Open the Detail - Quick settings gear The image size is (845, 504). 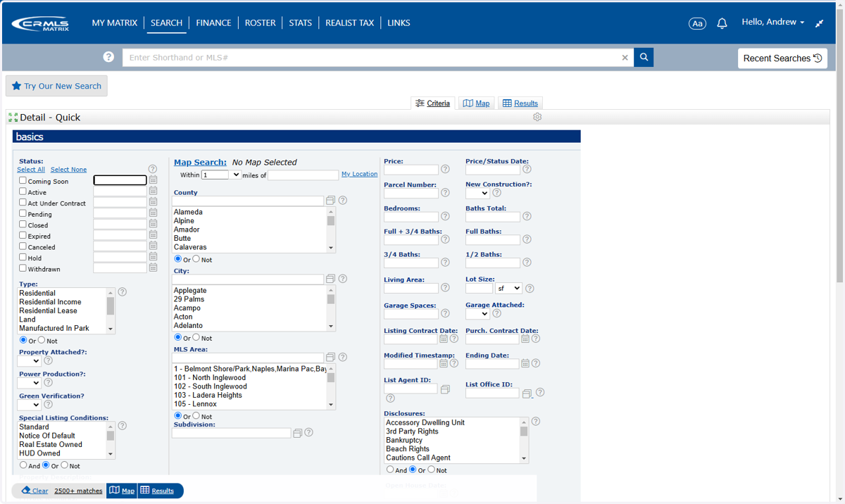click(537, 117)
